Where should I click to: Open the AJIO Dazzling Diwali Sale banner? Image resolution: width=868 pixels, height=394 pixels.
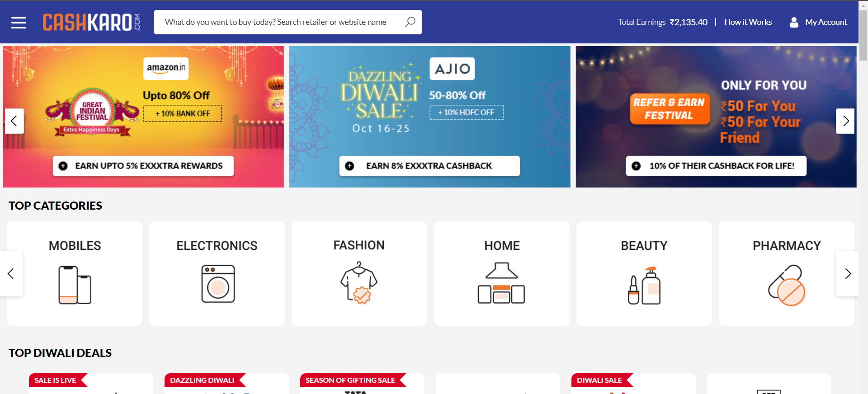click(429, 117)
